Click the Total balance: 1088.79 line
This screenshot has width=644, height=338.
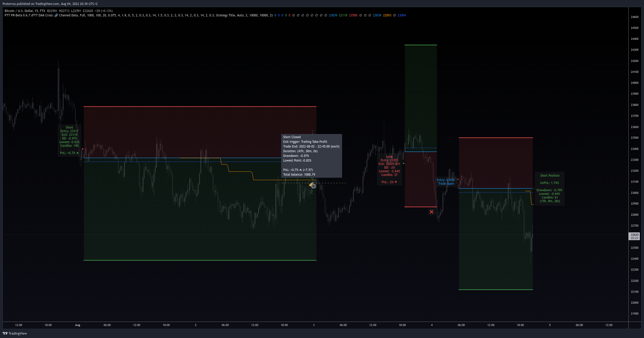[x=299, y=175]
